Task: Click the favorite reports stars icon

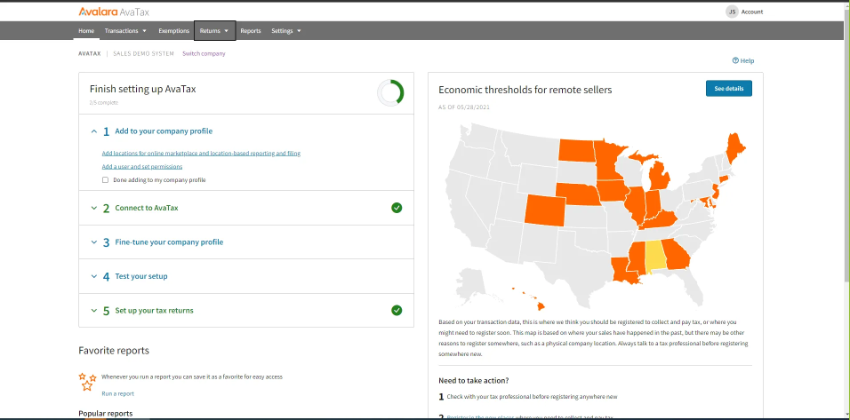Action: point(88,381)
